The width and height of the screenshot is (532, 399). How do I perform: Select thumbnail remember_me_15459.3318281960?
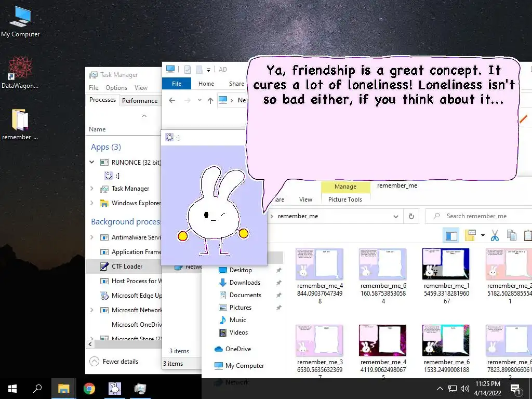click(446, 275)
